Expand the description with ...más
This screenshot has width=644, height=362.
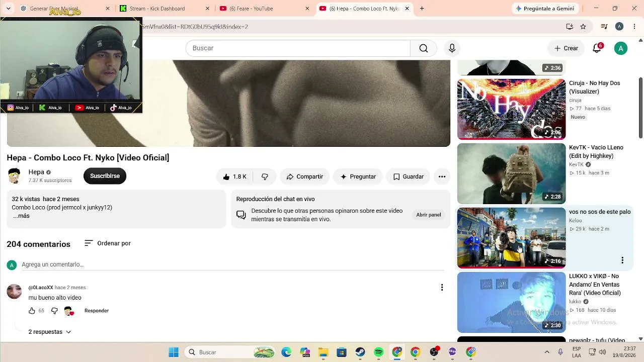(21, 216)
